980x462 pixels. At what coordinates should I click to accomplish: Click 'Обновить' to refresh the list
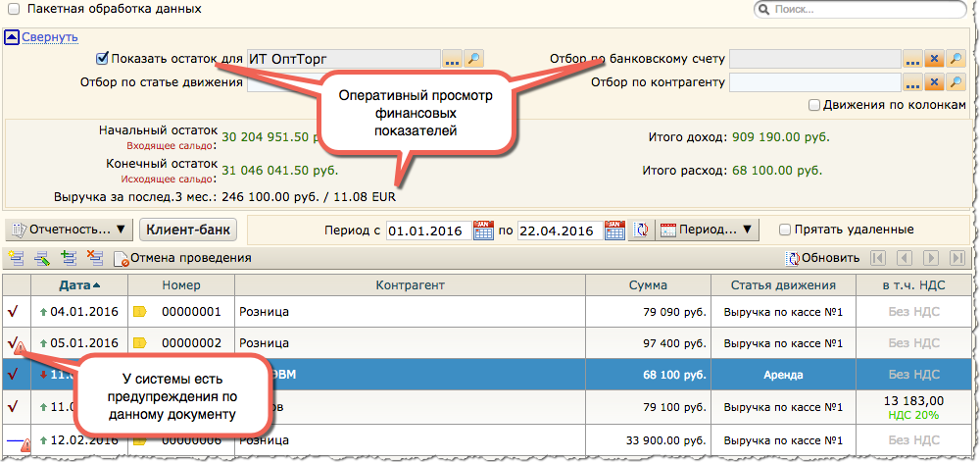coord(823,258)
